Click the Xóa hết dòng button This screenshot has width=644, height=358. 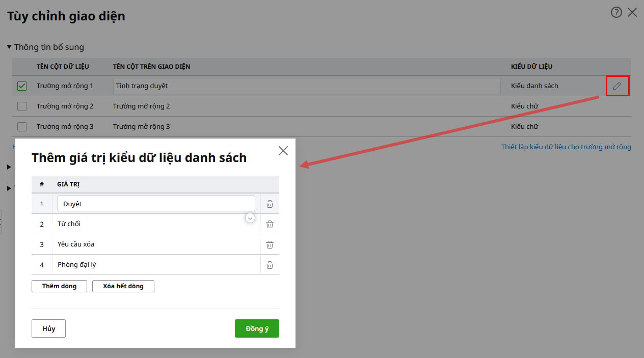[x=123, y=286]
